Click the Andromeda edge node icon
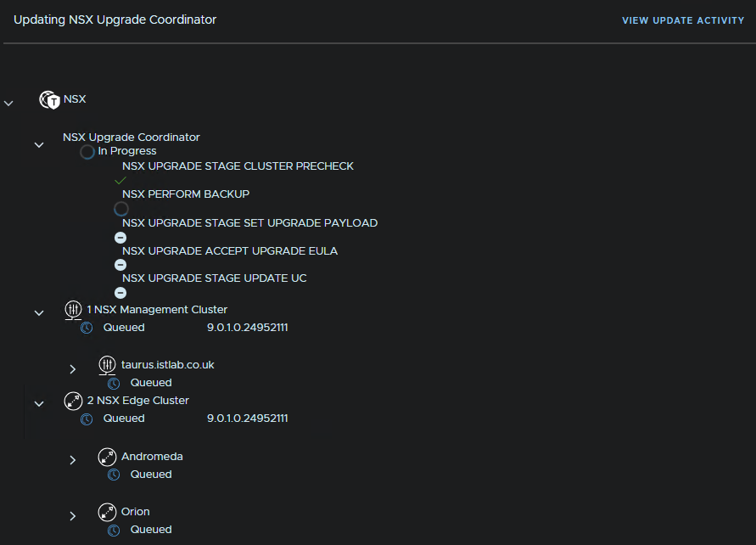Viewport: 756px width, 545px height. point(108,457)
